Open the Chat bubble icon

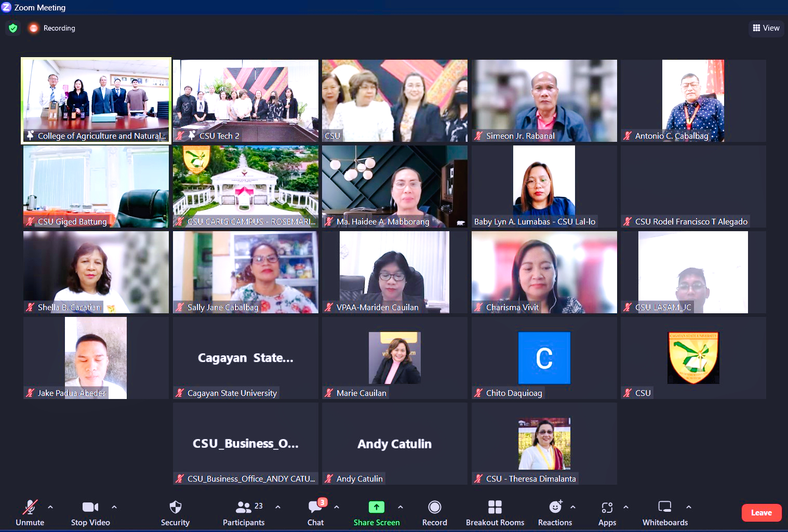(315, 507)
